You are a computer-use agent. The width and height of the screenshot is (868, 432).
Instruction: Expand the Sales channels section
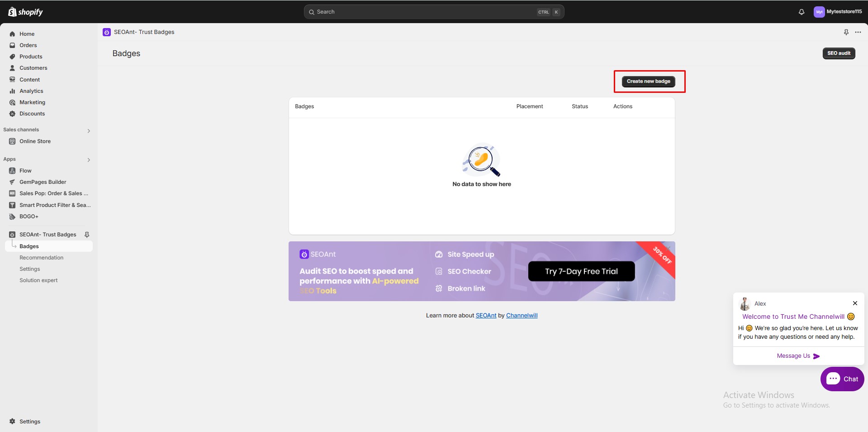(89, 131)
